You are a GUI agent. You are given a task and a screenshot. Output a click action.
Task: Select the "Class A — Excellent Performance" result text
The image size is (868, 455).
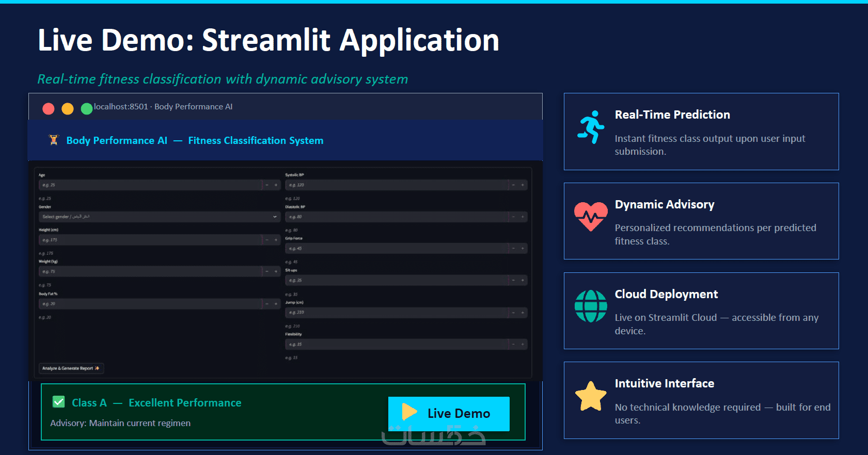pos(156,402)
